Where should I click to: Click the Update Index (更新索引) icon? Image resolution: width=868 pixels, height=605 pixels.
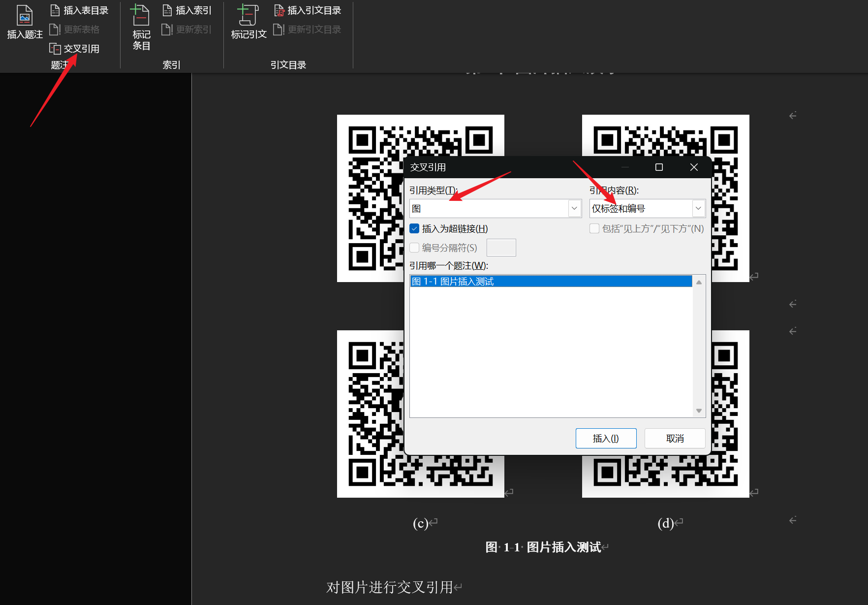coord(167,30)
